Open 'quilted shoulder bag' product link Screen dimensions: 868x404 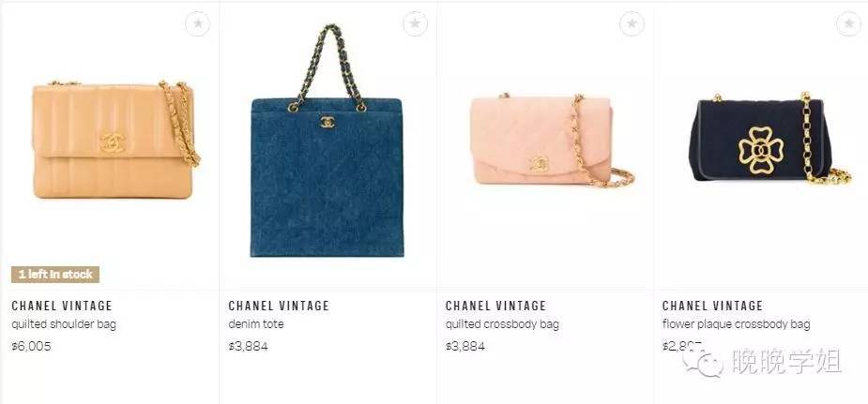[x=64, y=324]
